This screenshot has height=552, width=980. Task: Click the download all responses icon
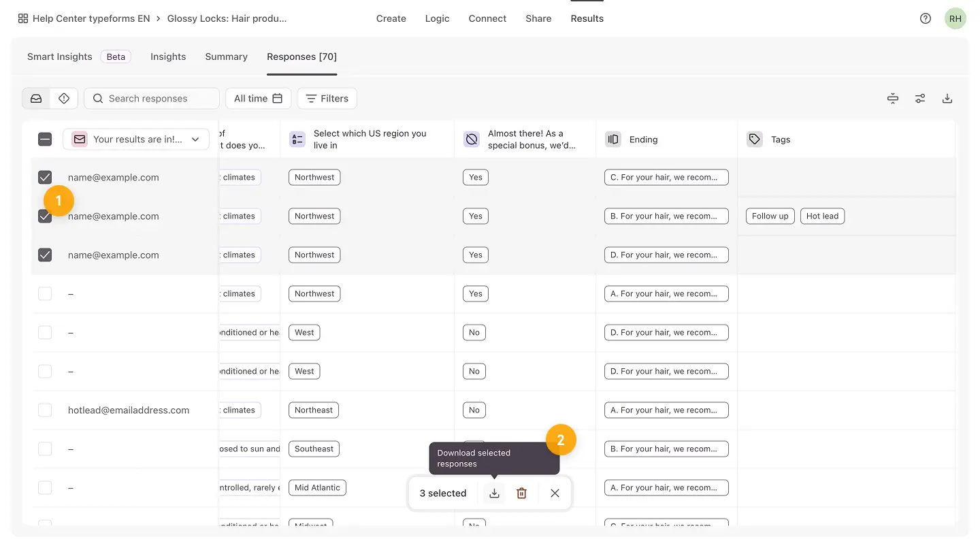(x=947, y=99)
